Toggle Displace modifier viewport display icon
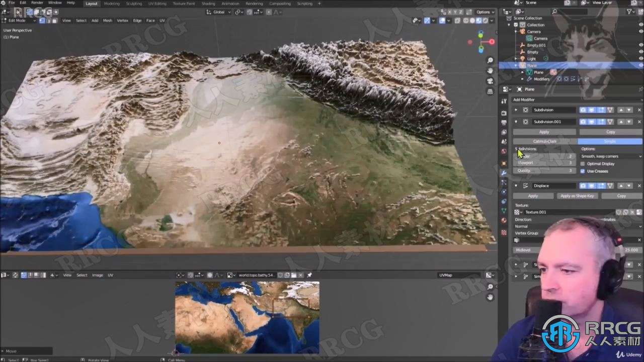 pos(592,186)
